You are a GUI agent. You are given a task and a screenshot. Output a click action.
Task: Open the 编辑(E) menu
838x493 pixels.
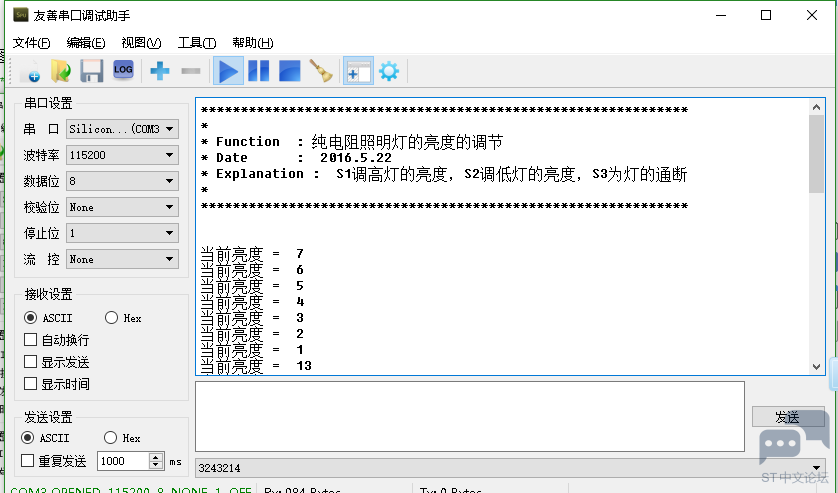(x=86, y=43)
